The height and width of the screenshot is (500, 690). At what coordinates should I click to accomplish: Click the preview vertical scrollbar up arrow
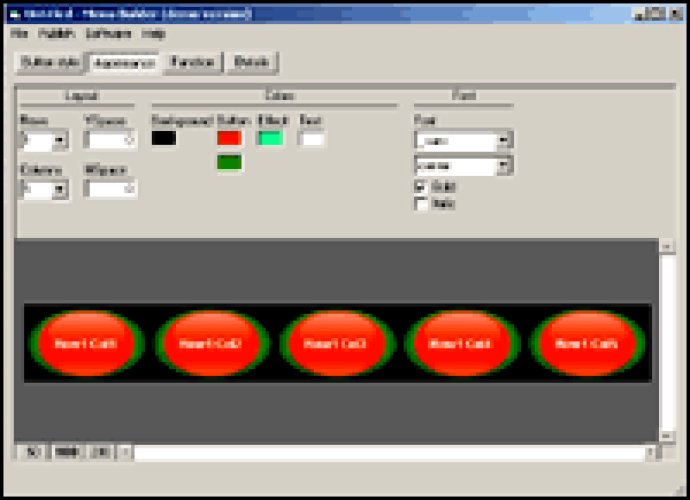(667, 246)
